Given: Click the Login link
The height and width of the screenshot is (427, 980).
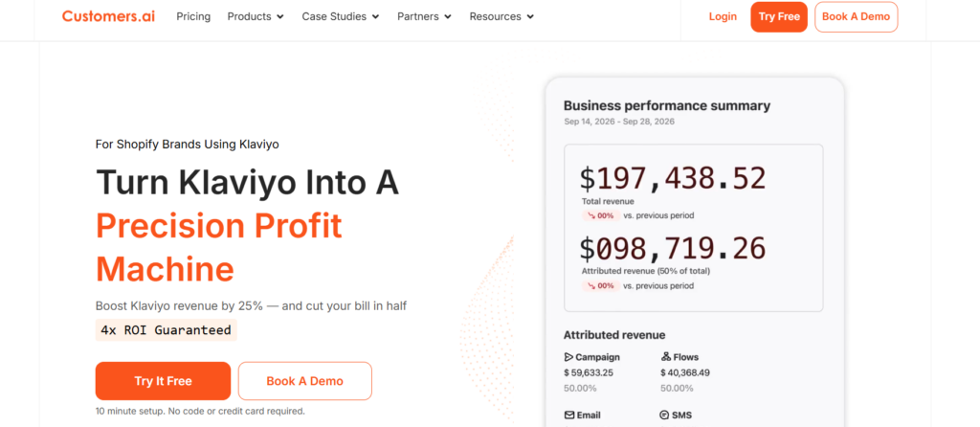Looking at the screenshot, I should pyautogui.click(x=723, y=16).
